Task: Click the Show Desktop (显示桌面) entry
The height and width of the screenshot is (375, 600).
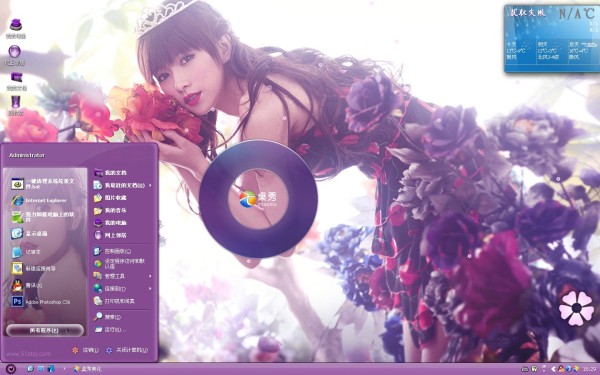Action: [x=29, y=233]
